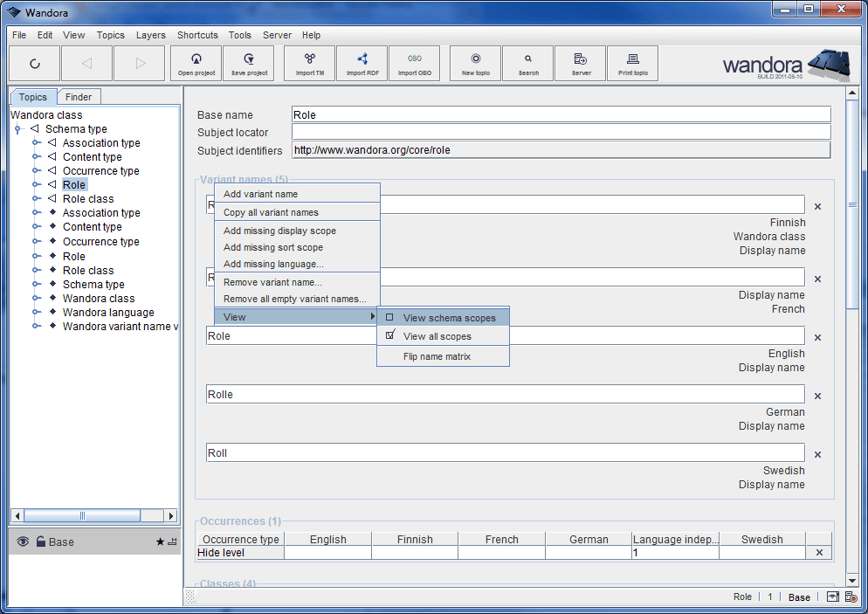Open the Shortcuts menu
This screenshot has width=868, height=614.
pyautogui.click(x=197, y=35)
